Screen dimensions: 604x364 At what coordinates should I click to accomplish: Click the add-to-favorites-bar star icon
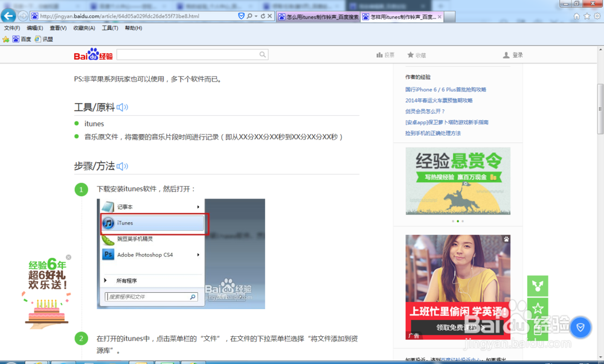[6, 39]
